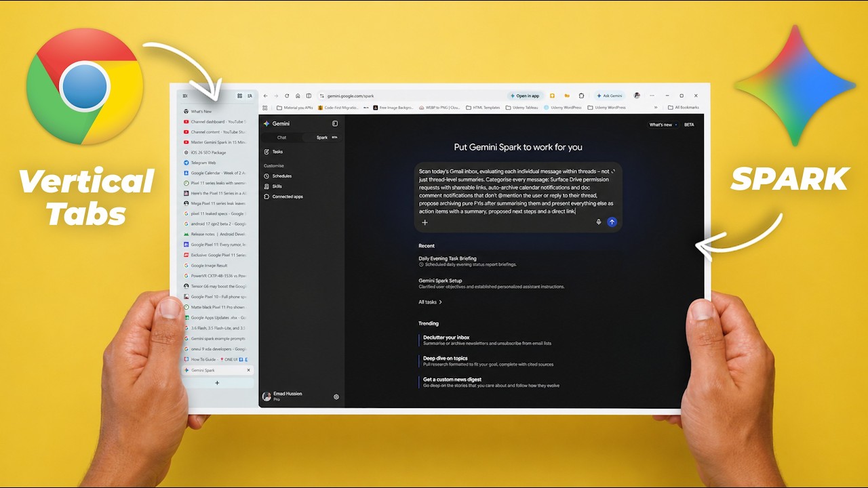The width and height of the screenshot is (868, 488).
Task: Switch to the What's New tab
Action: [x=217, y=111]
